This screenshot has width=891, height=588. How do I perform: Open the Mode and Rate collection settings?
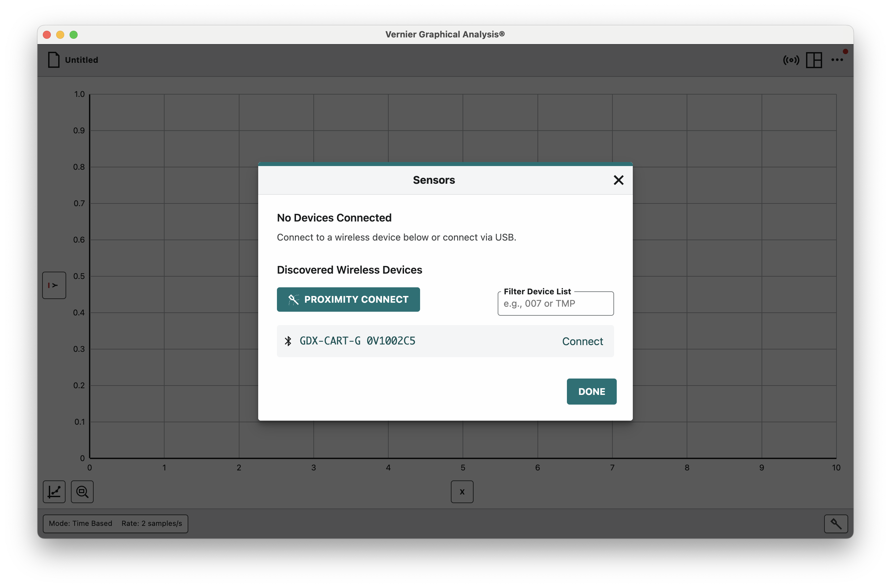point(115,524)
